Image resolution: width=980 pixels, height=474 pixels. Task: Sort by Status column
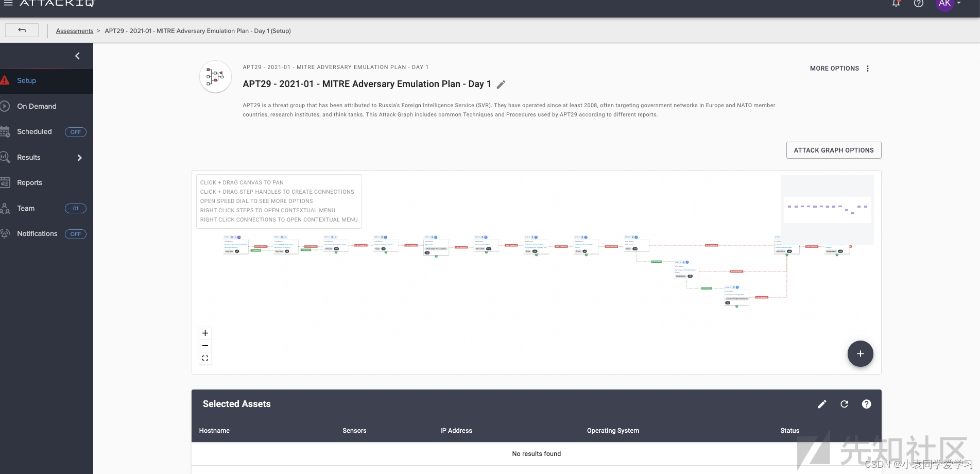click(x=790, y=431)
